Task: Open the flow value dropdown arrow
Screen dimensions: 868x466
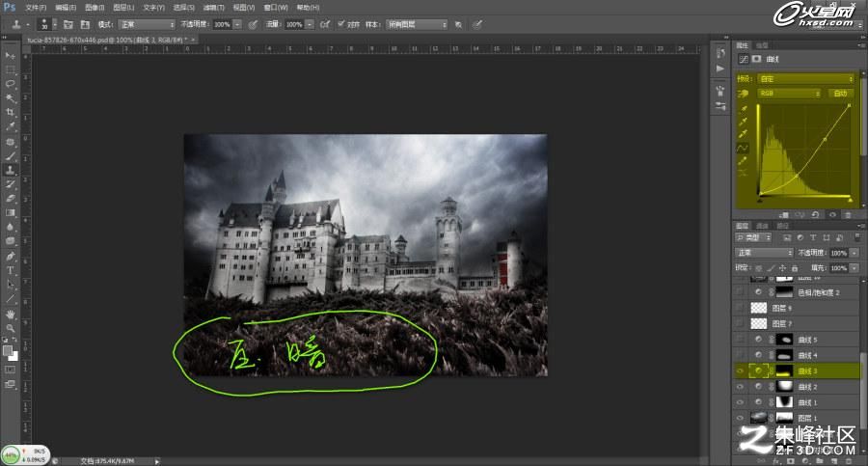Action: click(x=310, y=24)
